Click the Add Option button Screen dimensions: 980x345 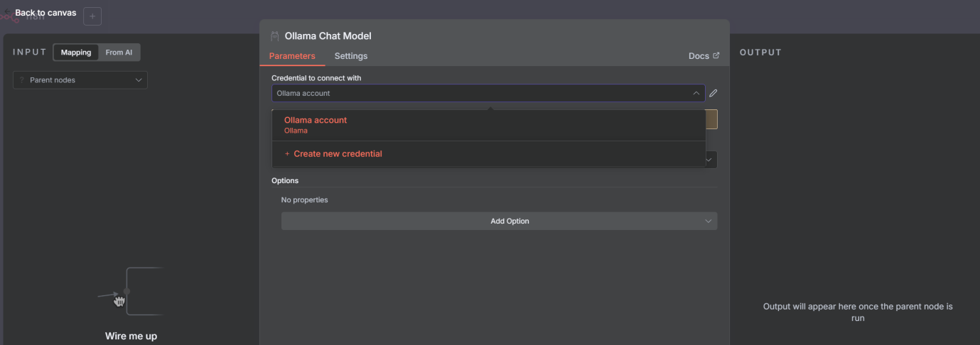(499, 221)
